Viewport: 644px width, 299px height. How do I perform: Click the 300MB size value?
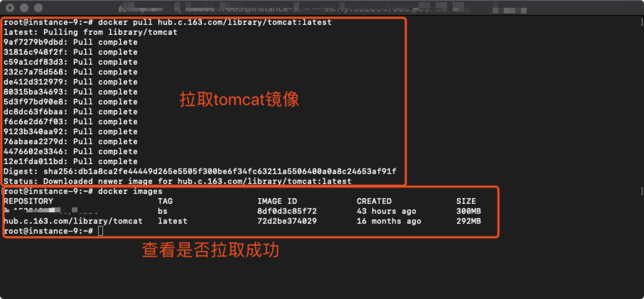coord(468,211)
